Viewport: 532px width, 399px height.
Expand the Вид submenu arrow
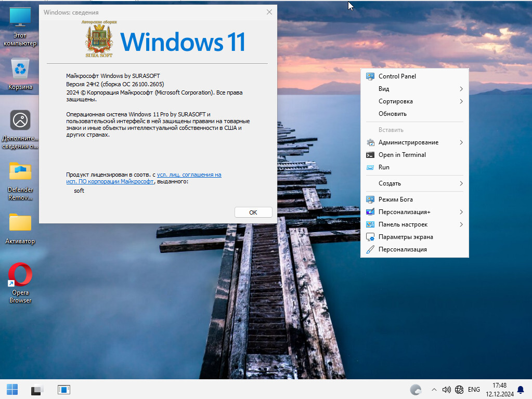click(461, 89)
